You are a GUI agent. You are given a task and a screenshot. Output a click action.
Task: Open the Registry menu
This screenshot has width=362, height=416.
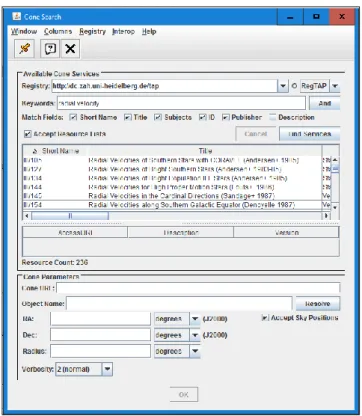tap(92, 31)
